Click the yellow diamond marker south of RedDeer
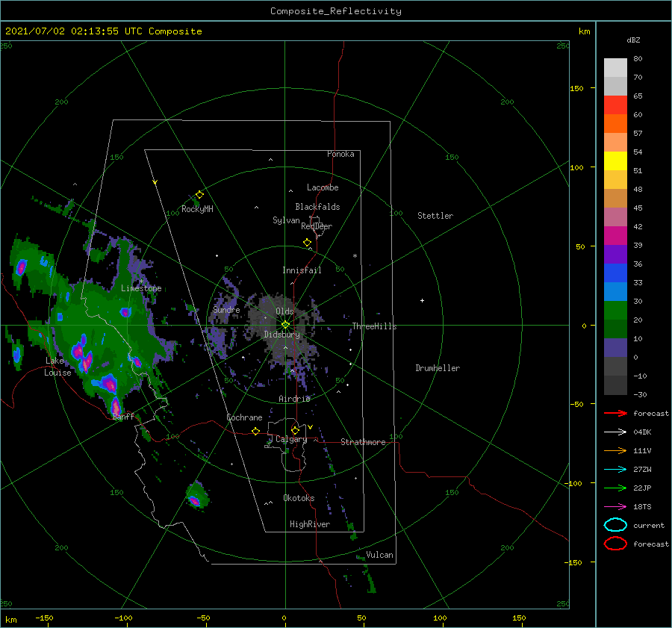672x628 pixels. tap(308, 242)
